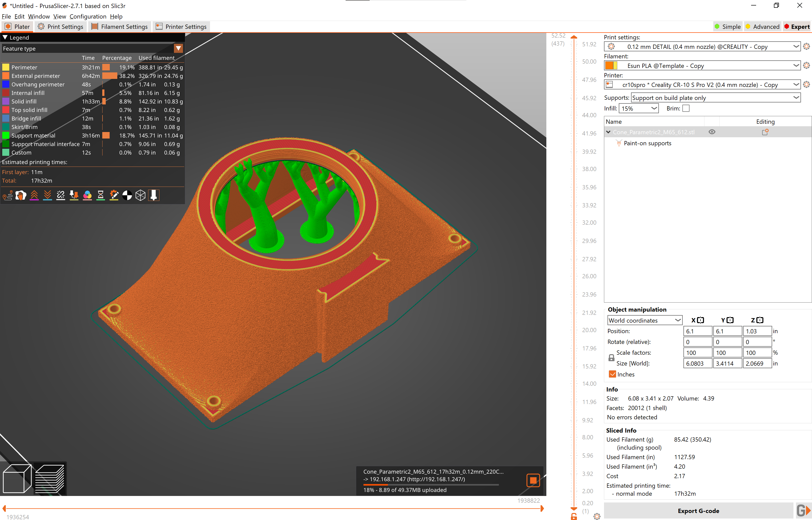Open print settings preset gear icon

806,47
